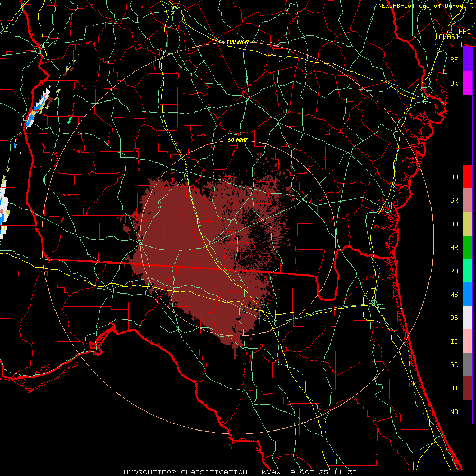
Task: Click the GC legend label
Action: [x=454, y=365]
